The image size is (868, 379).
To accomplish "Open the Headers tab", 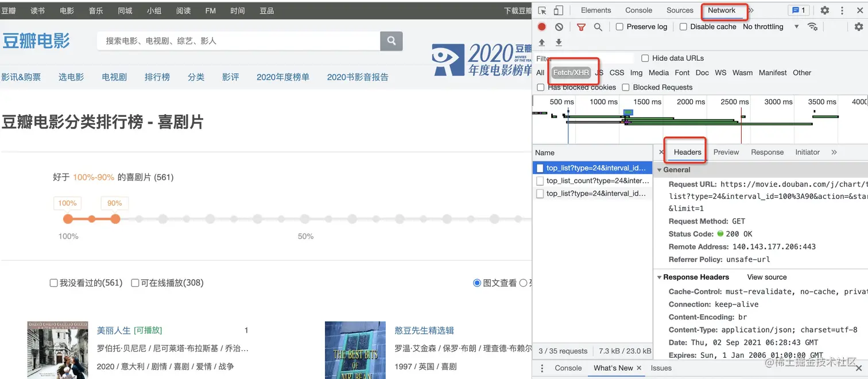I will (687, 152).
